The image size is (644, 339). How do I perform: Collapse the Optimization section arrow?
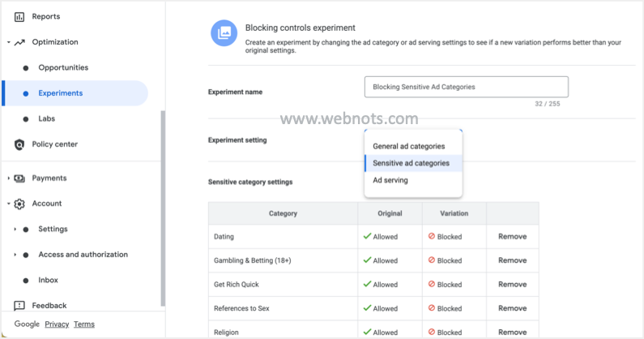click(x=8, y=42)
